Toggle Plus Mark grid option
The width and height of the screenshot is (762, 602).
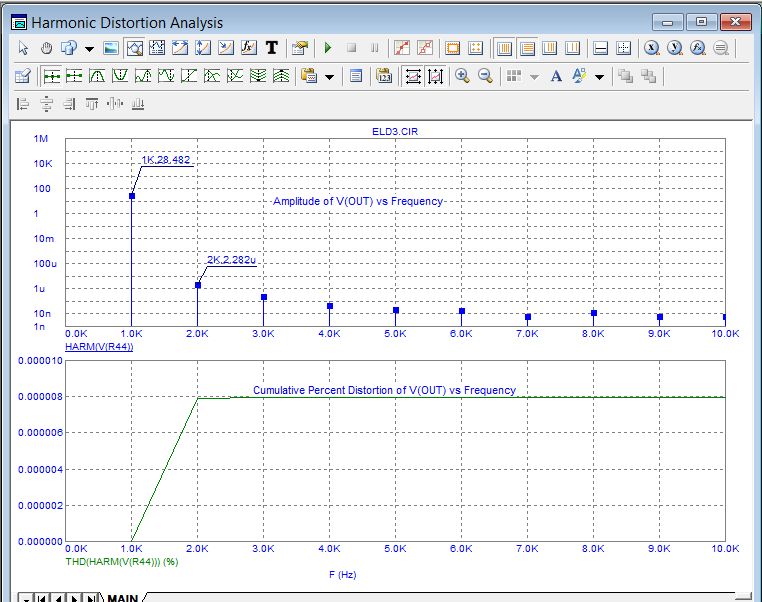tap(475, 48)
